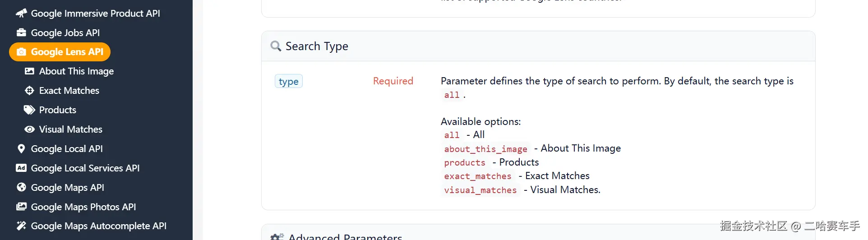The width and height of the screenshot is (868, 240).
Task: Open Google Local API page
Action: [67, 149]
